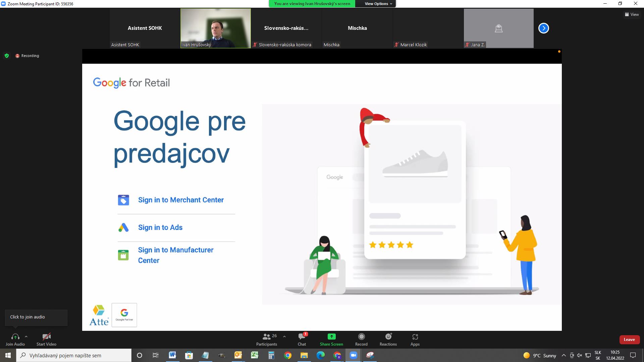Open weather widget showing 9°C Sunny

point(539,355)
